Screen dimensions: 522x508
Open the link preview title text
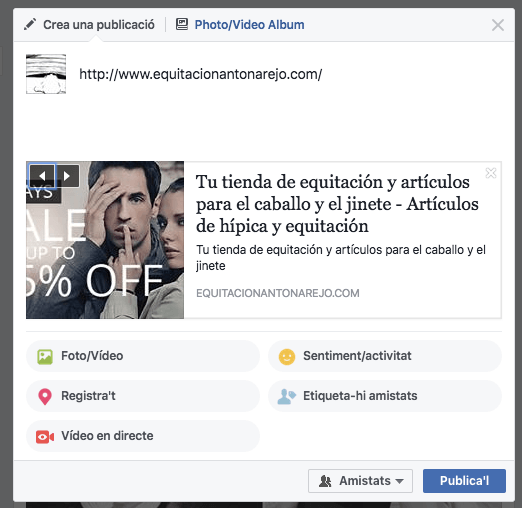tap(337, 204)
